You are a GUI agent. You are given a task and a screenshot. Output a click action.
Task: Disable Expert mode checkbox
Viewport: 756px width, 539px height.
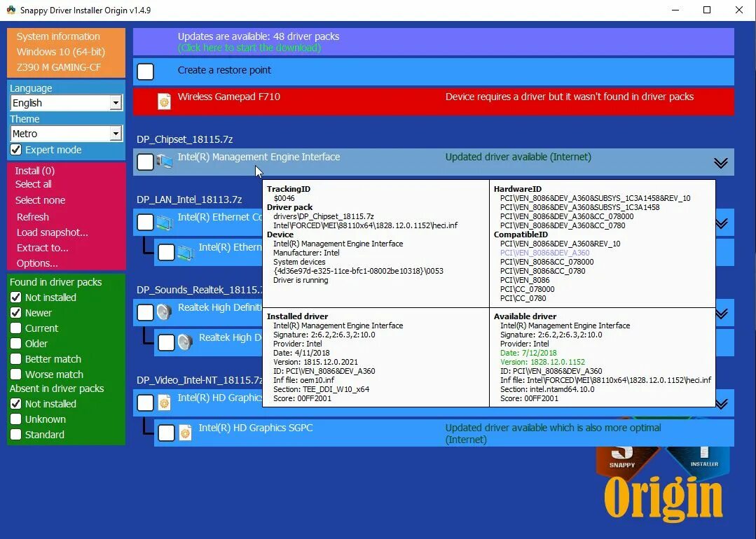click(x=16, y=150)
